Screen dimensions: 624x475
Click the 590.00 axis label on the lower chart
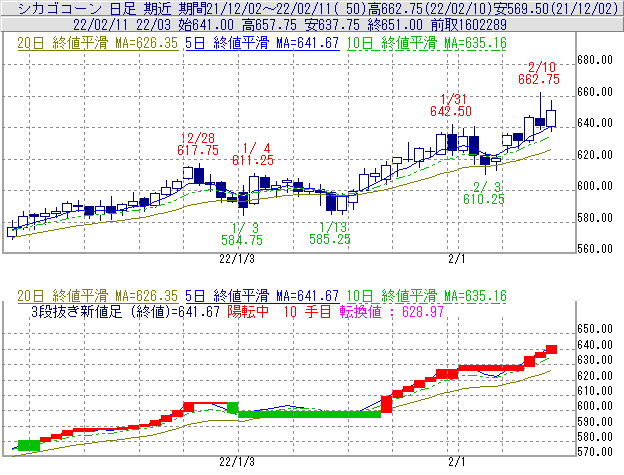click(595, 422)
